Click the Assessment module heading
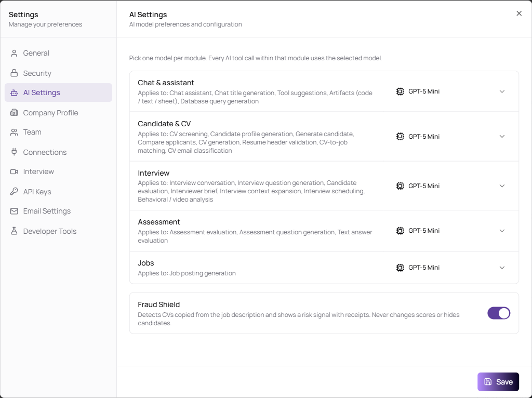This screenshot has height=398, width=532. pyautogui.click(x=159, y=222)
